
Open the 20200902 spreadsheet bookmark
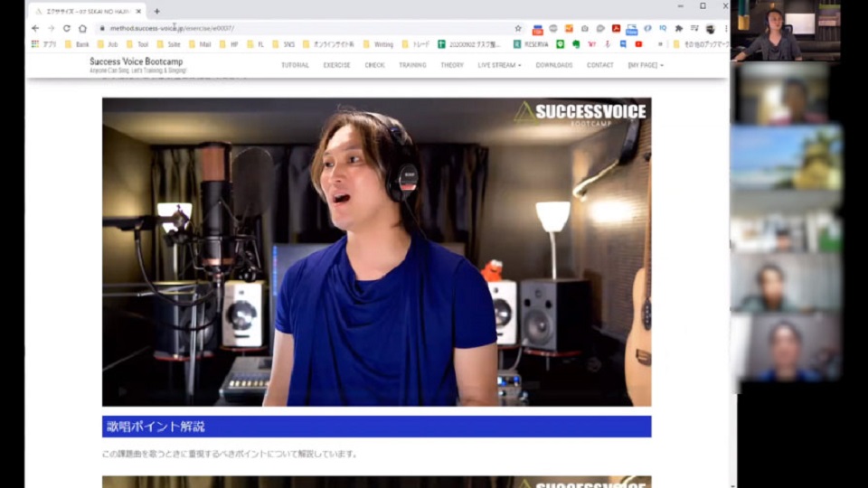coord(469,44)
